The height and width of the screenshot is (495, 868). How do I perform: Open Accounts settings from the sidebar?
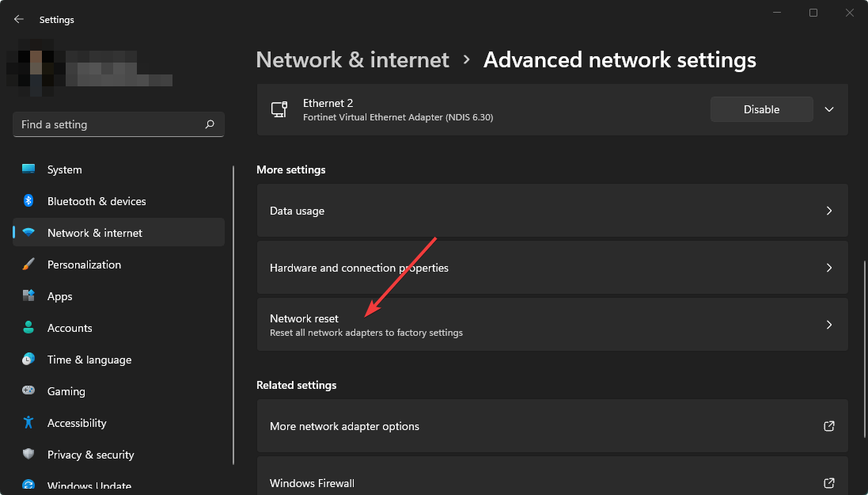(28, 328)
